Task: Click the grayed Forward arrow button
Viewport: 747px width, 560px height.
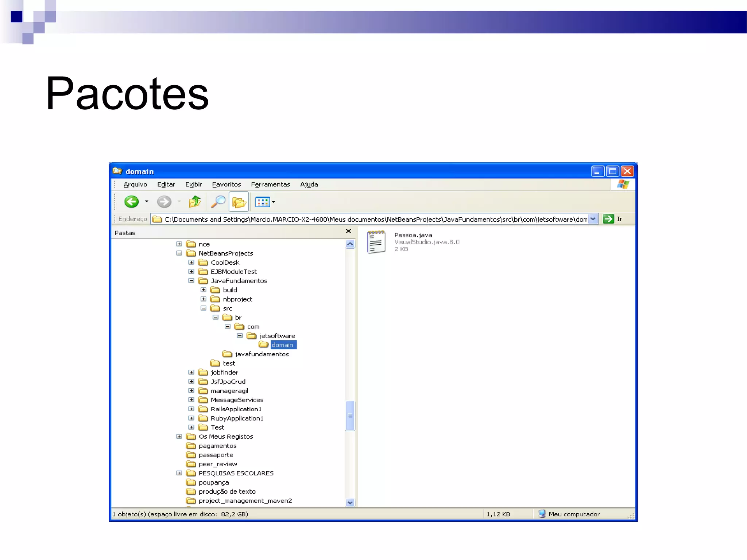Action: pos(164,202)
